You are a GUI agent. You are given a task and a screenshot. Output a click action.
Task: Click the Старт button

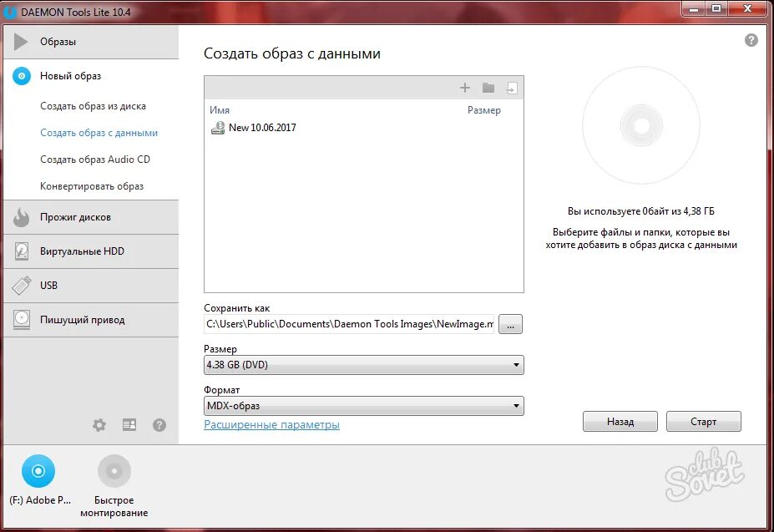(x=703, y=422)
